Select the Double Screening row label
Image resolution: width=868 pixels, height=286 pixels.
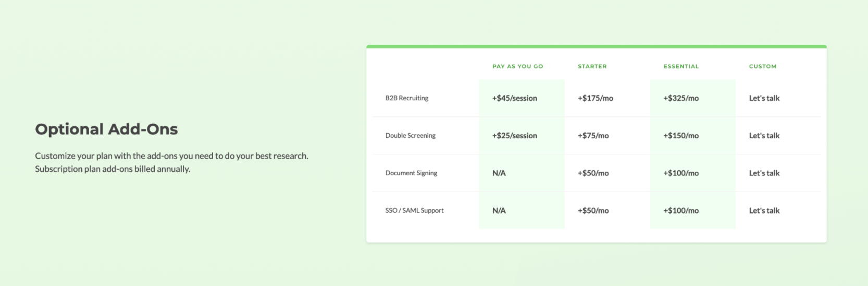[411, 136]
